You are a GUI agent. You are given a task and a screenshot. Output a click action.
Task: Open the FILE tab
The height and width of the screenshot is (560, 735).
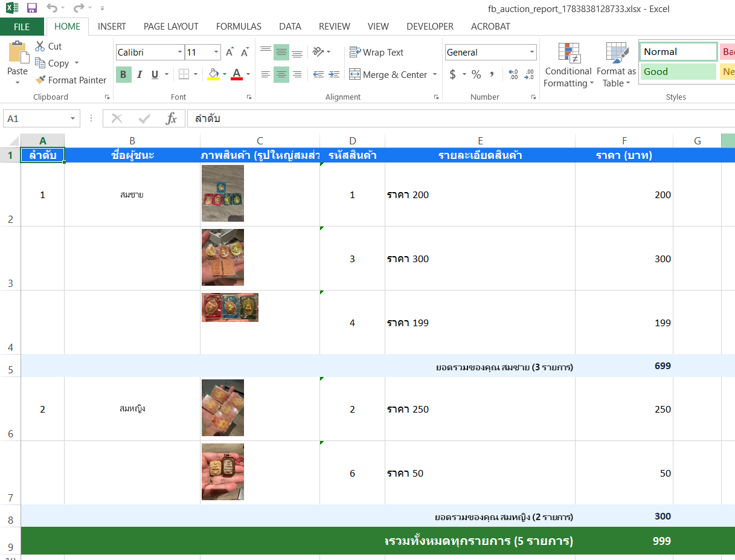(x=22, y=27)
